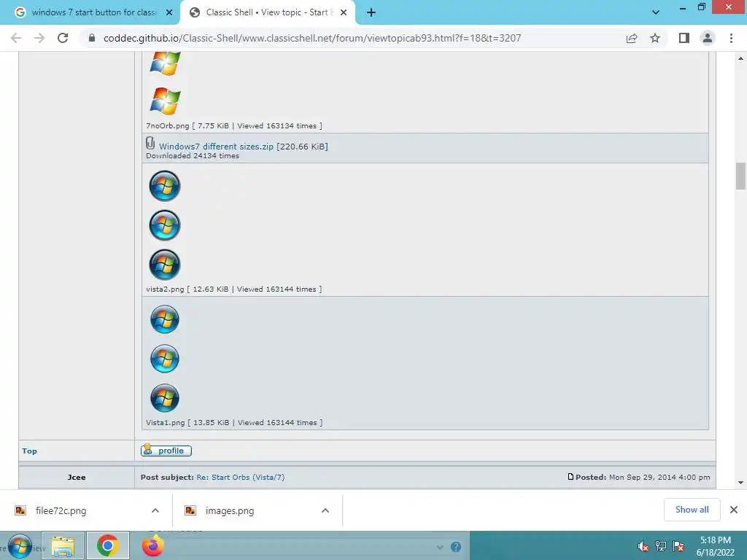
Task: Click the post icon beside Posted
Action: coord(570,477)
